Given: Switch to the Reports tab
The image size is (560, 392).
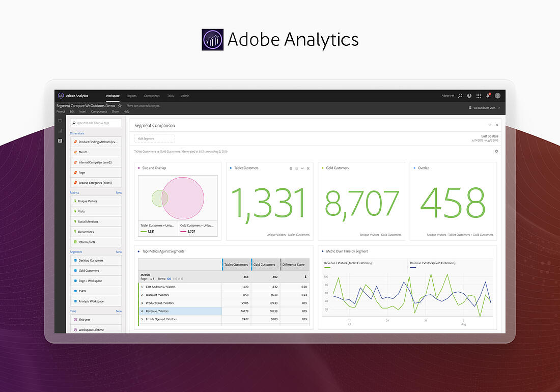Looking at the screenshot, I should tap(132, 96).
